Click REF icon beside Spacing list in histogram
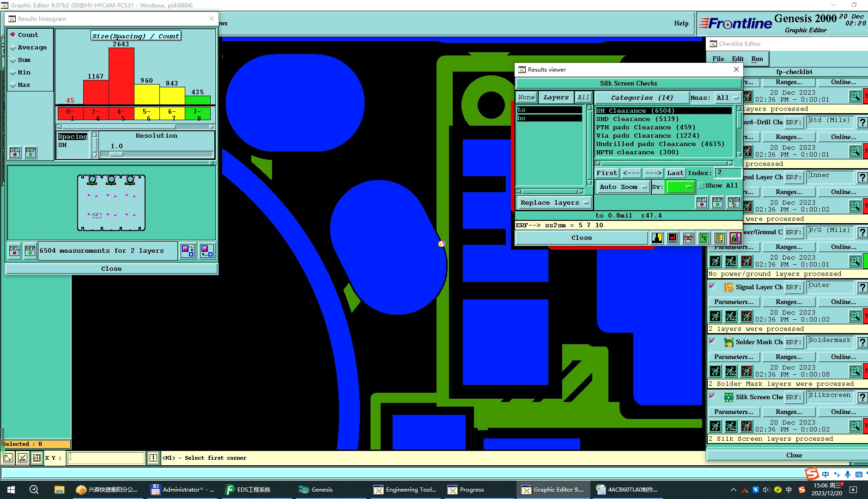868x499 pixels. (30, 152)
